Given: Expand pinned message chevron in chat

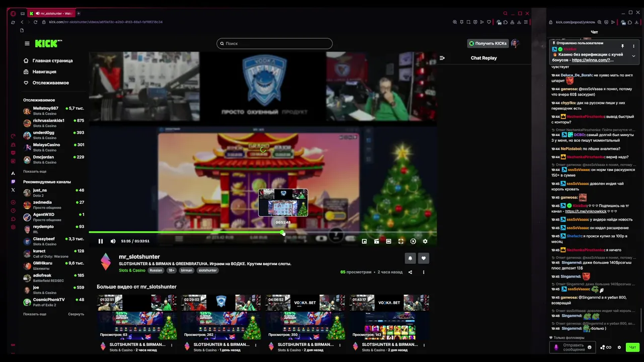Looking at the screenshot, I should pos(633,56).
